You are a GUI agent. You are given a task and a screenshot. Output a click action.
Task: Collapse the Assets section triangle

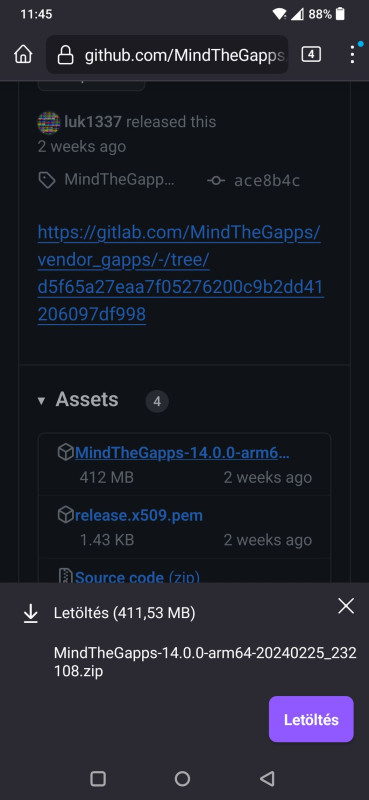point(41,401)
